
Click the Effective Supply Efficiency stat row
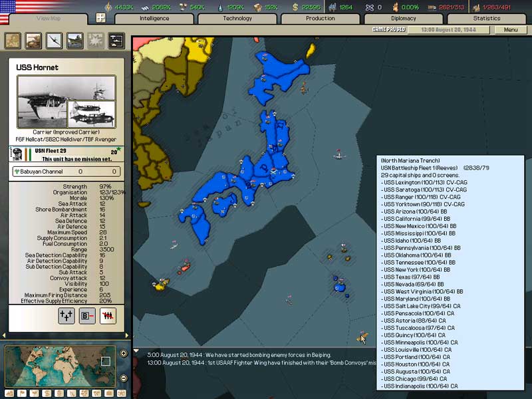tap(66, 301)
